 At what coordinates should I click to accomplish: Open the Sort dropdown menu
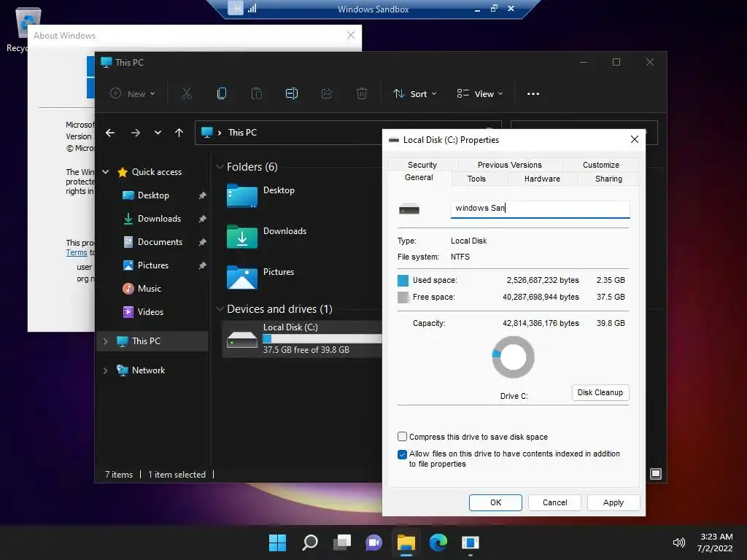point(414,94)
